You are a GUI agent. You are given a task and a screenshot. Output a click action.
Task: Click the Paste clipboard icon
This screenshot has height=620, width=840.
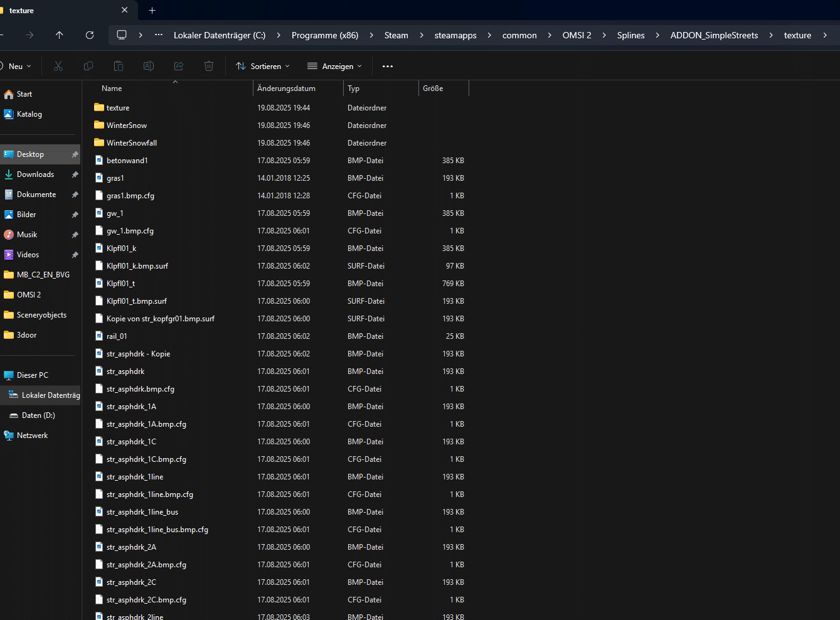[x=119, y=66]
